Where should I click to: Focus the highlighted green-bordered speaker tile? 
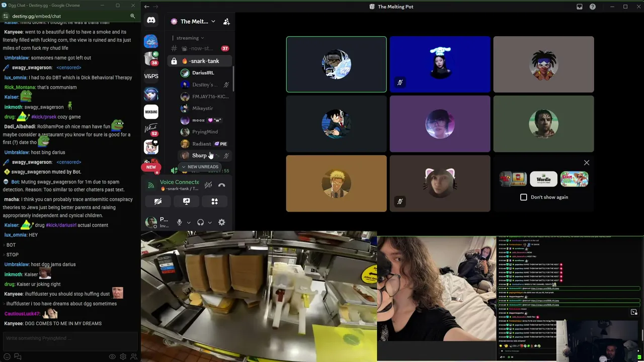pyautogui.click(x=336, y=64)
